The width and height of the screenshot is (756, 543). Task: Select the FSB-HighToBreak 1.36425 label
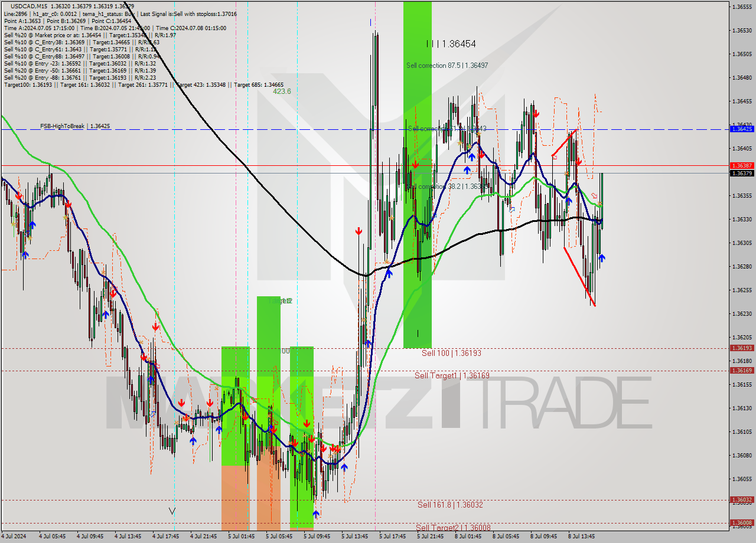click(x=75, y=126)
